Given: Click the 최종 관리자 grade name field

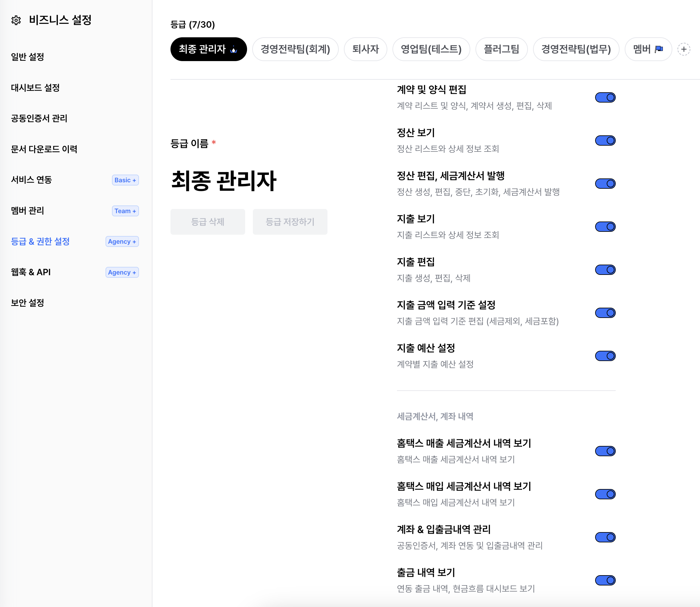Looking at the screenshot, I should (x=224, y=181).
